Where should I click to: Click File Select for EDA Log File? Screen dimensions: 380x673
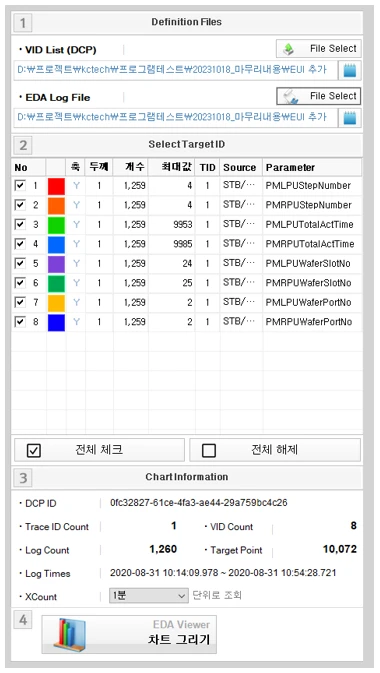click(318, 96)
